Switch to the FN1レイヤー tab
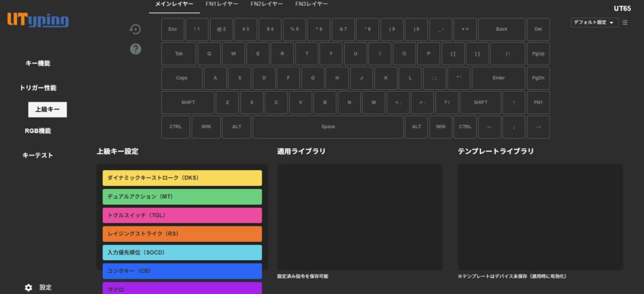This screenshot has width=644, height=294. pyautogui.click(x=222, y=4)
